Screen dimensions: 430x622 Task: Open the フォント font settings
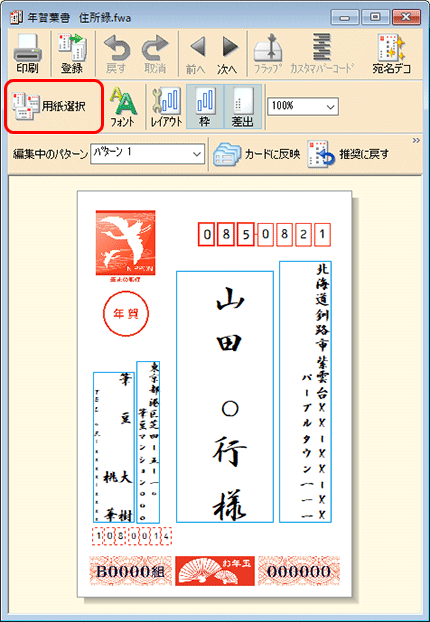click(123, 107)
